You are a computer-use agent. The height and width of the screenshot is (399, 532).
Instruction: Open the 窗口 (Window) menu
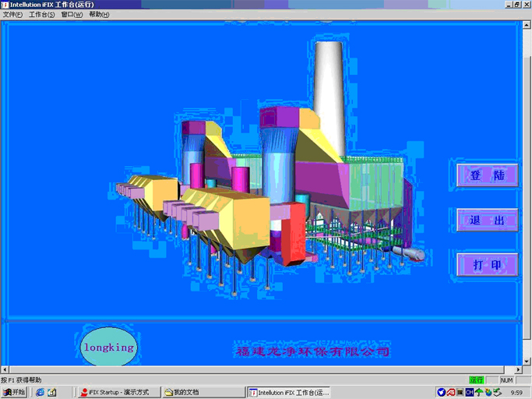click(x=72, y=15)
